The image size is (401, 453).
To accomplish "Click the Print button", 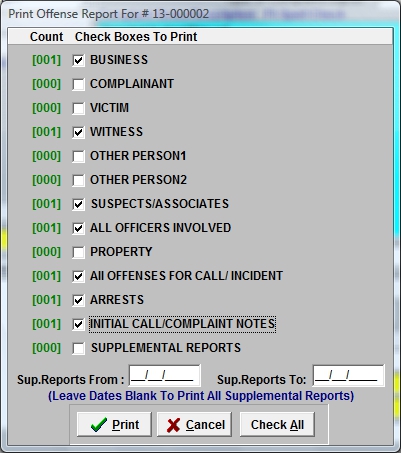I will (x=114, y=424).
